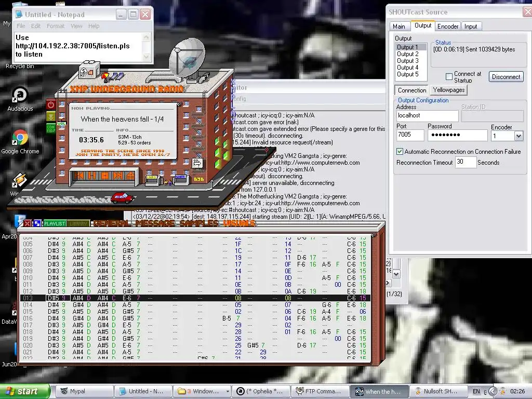
Task: Click the GO arrow sign on the building
Action: 197,163
